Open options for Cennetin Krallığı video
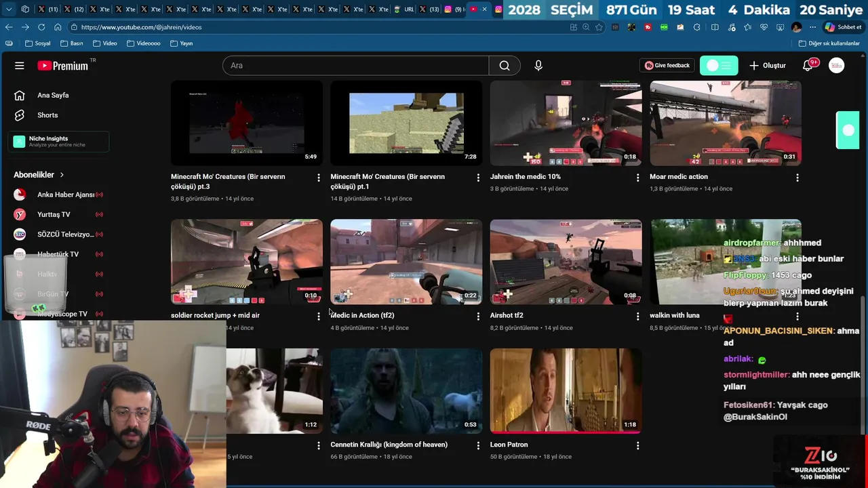Viewport: 868px width, 488px height. [478, 446]
